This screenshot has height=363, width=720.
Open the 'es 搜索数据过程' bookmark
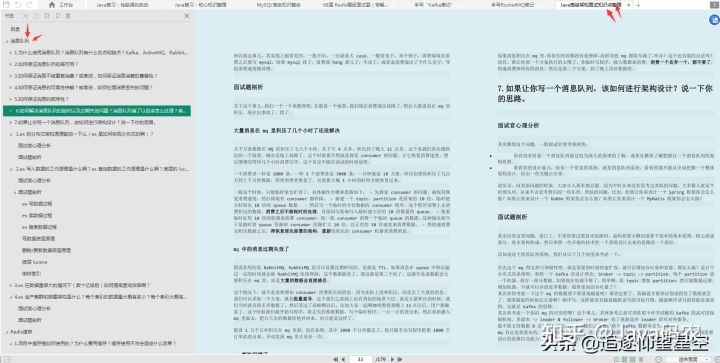pyautogui.click(x=39, y=227)
